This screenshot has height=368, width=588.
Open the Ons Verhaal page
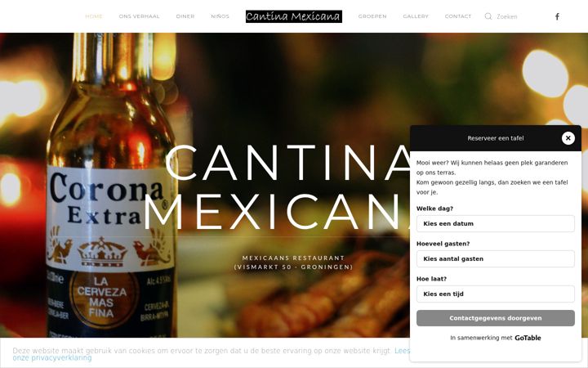(139, 16)
